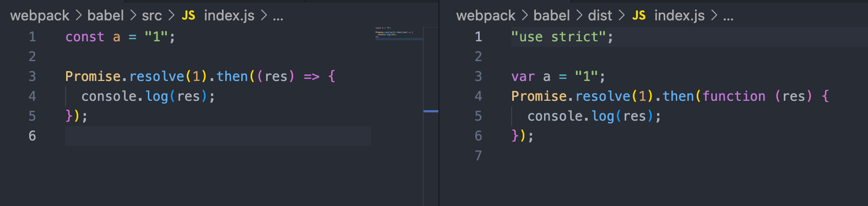Screen dimensions: 868x206
Task: Click the "use strict" string in dist file
Action: coord(558,37)
